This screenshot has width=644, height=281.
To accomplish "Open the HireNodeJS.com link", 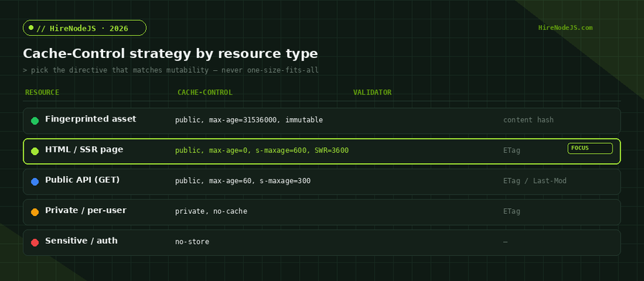I will click(x=565, y=28).
